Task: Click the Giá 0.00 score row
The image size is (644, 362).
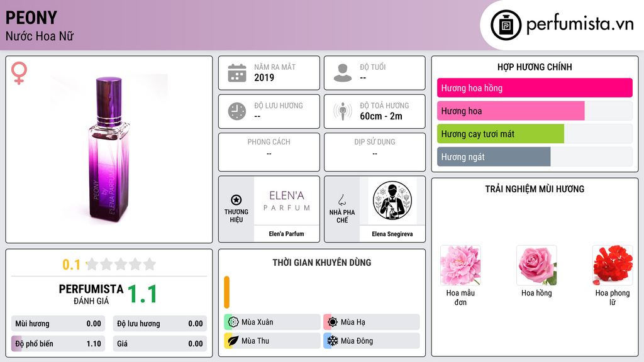Action: coord(160,344)
